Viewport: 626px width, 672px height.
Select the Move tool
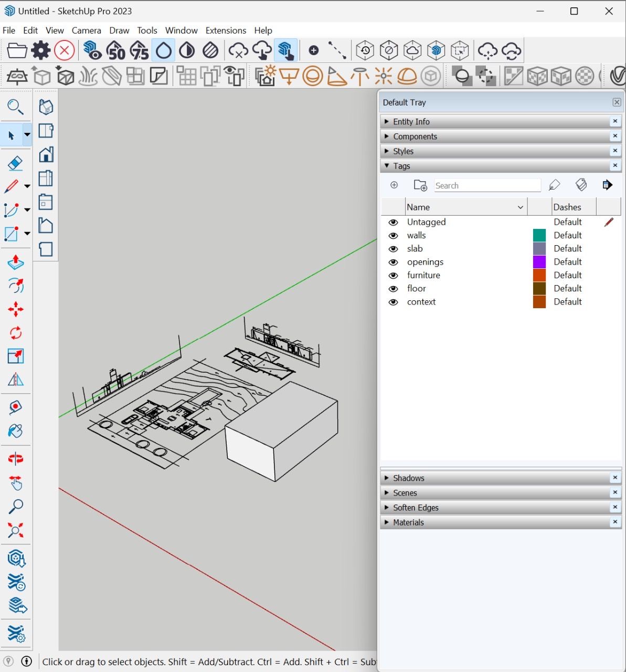16,309
